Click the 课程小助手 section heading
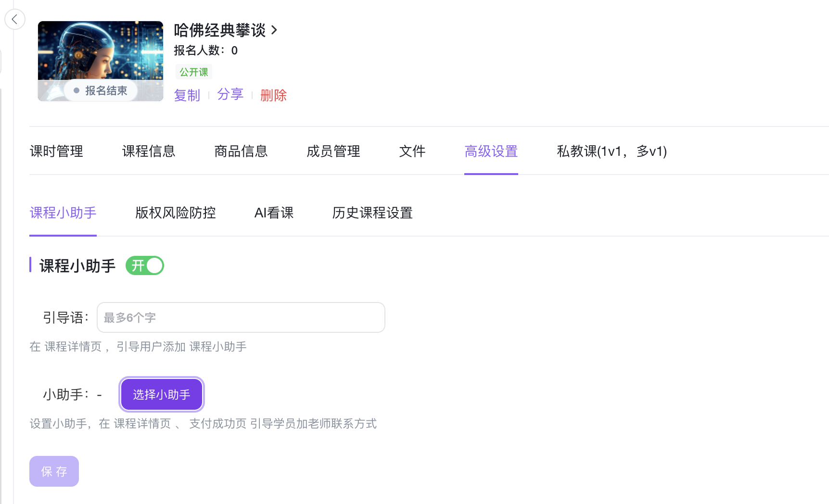The image size is (829, 504). pyautogui.click(x=77, y=265)
